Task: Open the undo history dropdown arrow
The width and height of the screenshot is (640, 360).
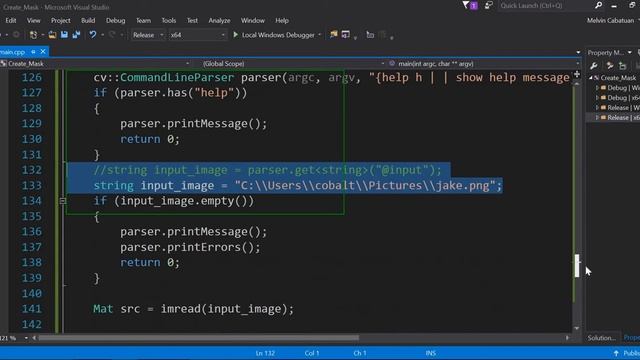Action: [102, 35]
